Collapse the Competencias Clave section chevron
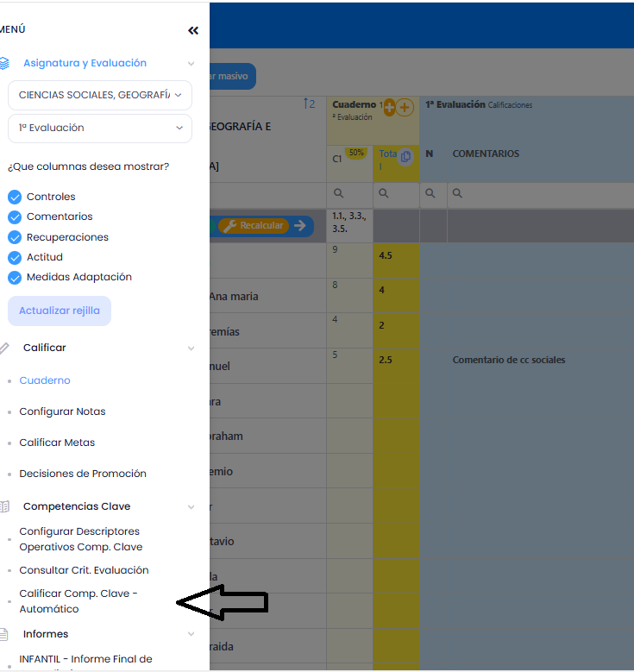634x672 pixels. point(191,506)
